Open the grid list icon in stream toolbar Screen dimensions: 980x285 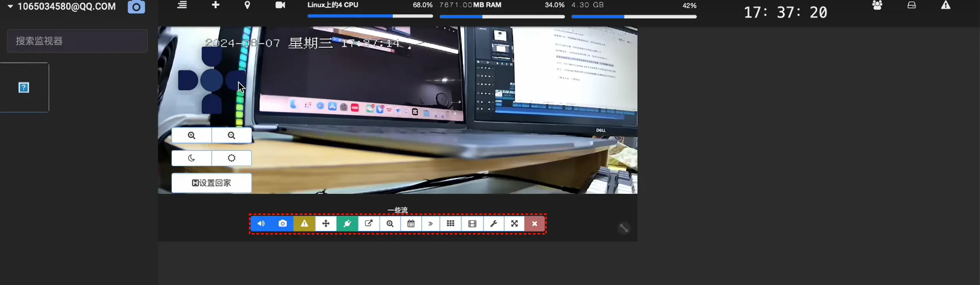pyautogui.click(x=451, y=223)
